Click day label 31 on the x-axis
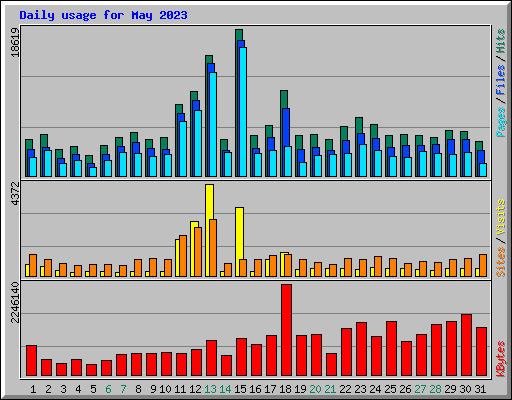The height and width of the screenshot is (400, 512). 480,389
